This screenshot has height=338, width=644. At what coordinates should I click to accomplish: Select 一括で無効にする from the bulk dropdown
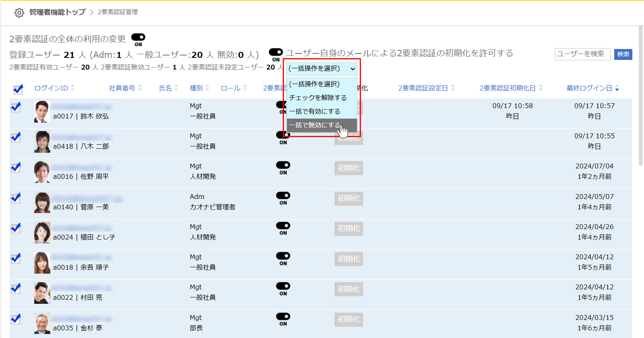[x=315, y=125]
